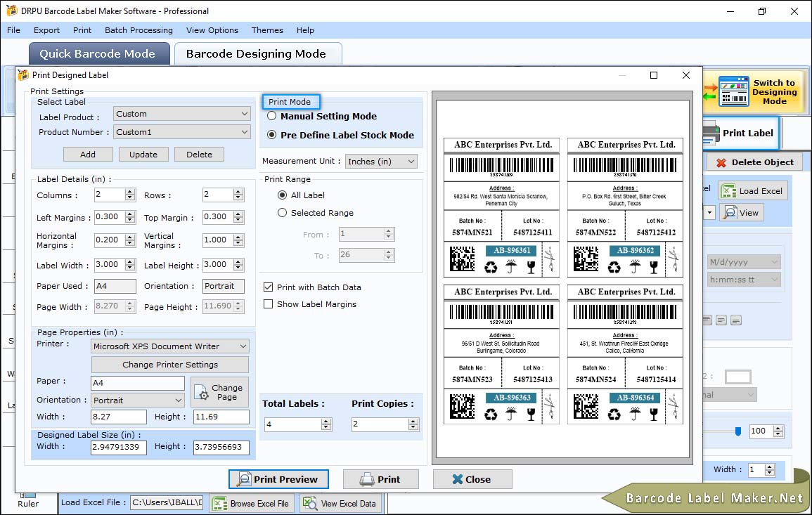812x515 pixels.
Task: Click the Page Properties Width field 8.27
Action: point(119,417)
